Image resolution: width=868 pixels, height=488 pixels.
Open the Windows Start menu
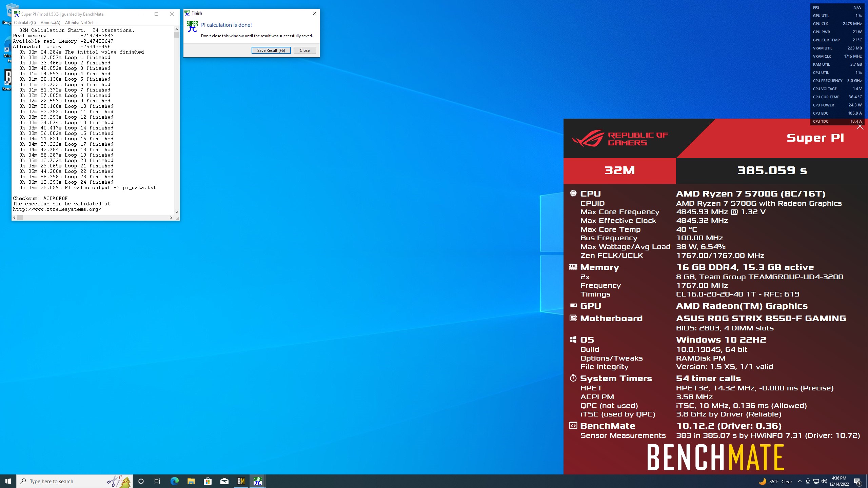point(8,481)
